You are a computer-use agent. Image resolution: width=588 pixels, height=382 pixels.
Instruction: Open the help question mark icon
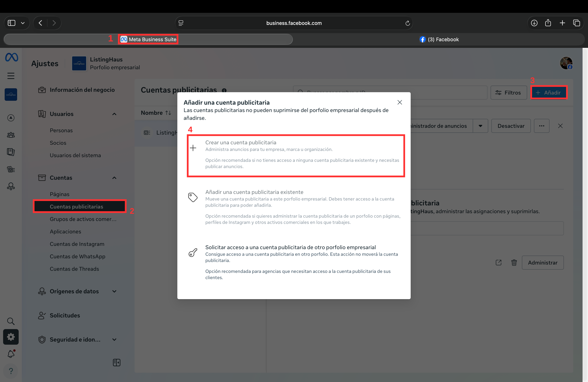pos(11,371)
